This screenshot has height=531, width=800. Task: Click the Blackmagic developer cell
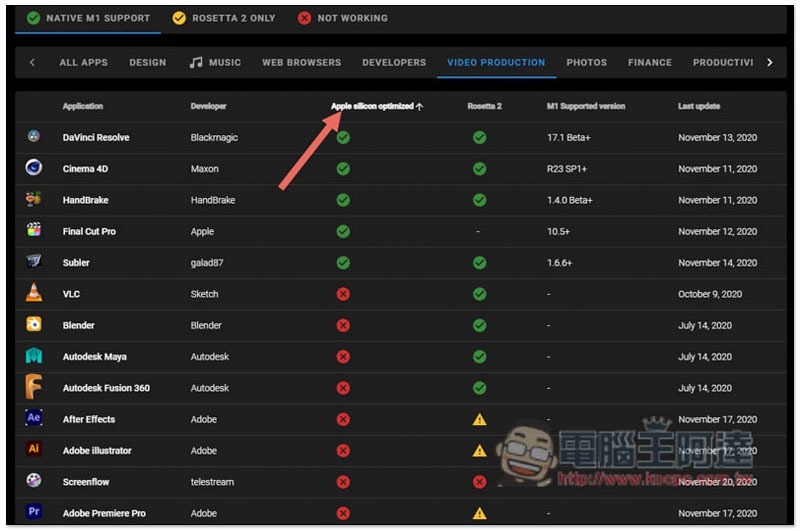[214, 137]
